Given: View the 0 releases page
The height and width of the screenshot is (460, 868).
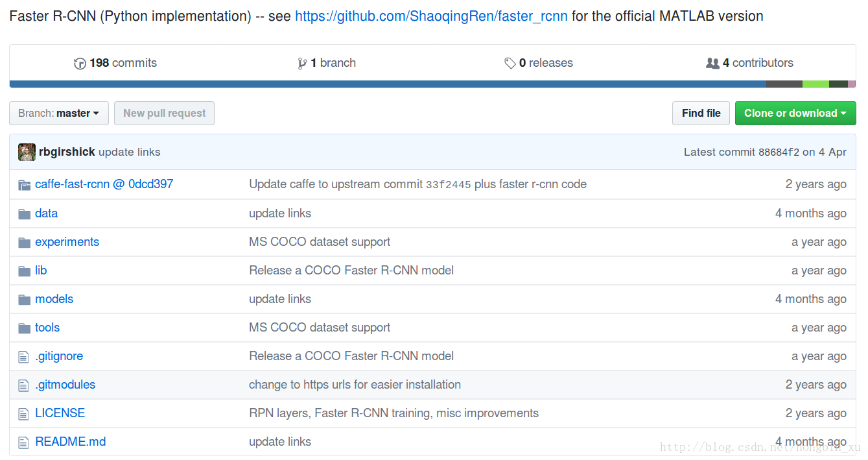Looking at the screenshot, I should (x=539, y=63).
